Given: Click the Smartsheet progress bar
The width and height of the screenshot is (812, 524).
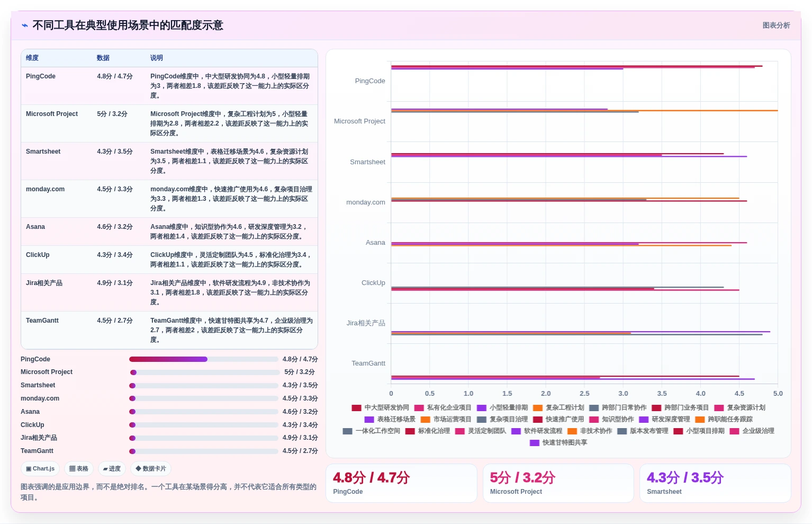Looking at the screenshot, I should click(x=204, y=386).
